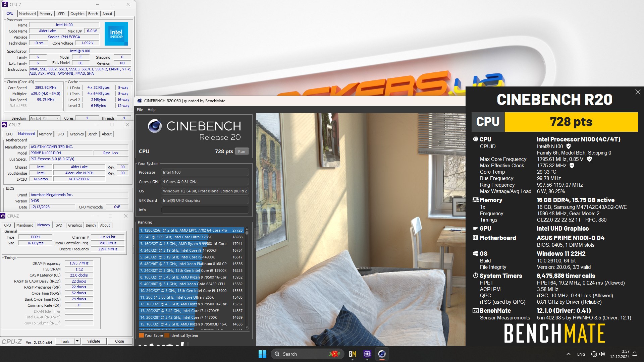644x362 pixels.
Task: Click the Validate button in CPU-Z
Action: click(94, 341)
